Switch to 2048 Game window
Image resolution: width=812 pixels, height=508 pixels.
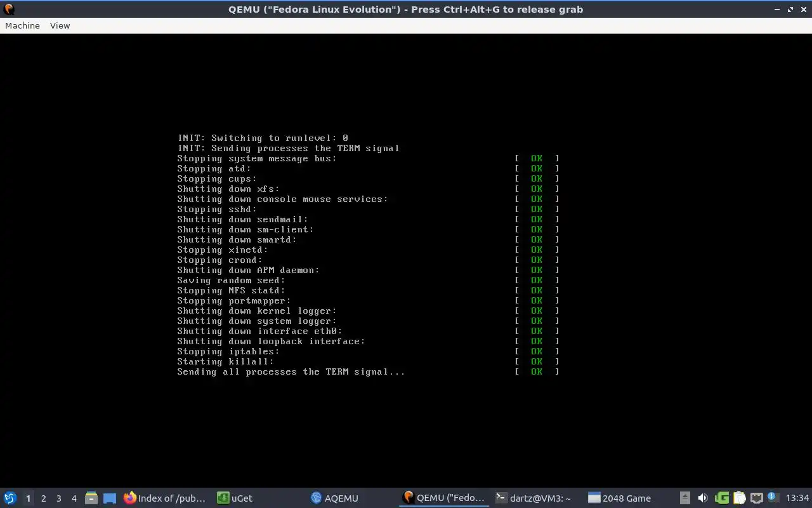[620, 498]
